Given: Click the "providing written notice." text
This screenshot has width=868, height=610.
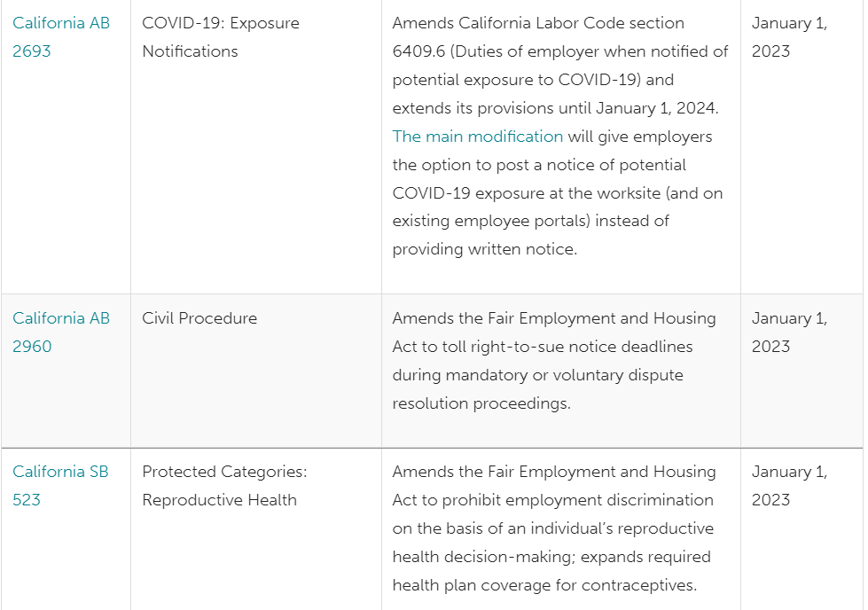Looking at the screenshot, I should coord(484,250).
